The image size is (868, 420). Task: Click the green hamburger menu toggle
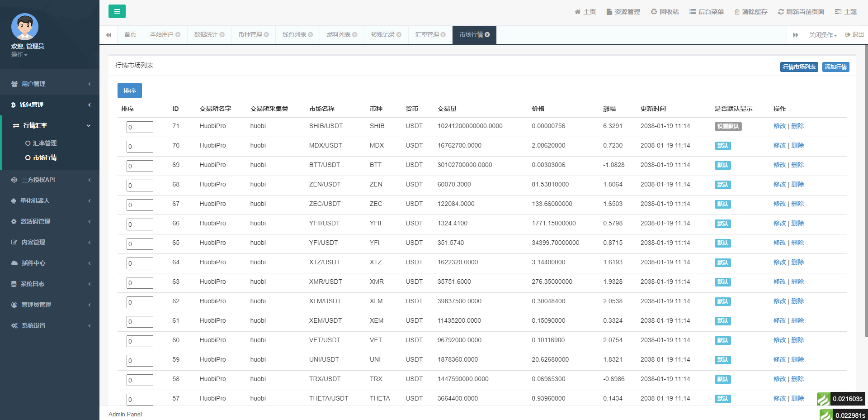click(117, 11)
